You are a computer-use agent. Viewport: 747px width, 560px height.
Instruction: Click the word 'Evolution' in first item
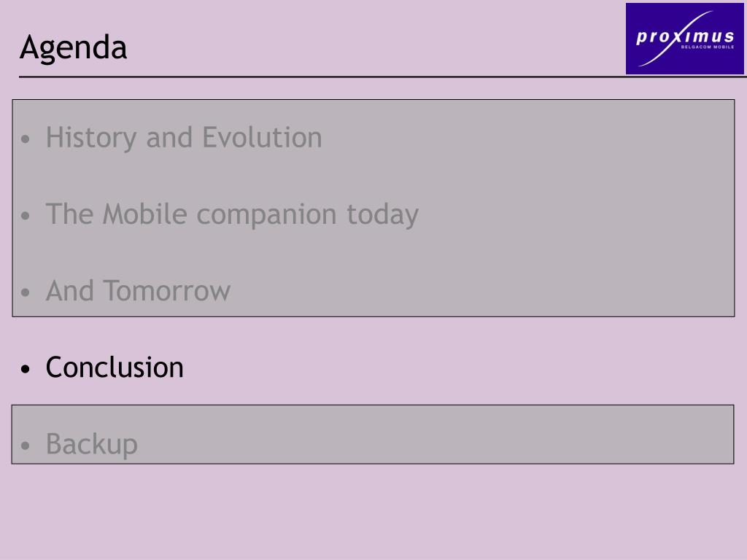(263, 138)
